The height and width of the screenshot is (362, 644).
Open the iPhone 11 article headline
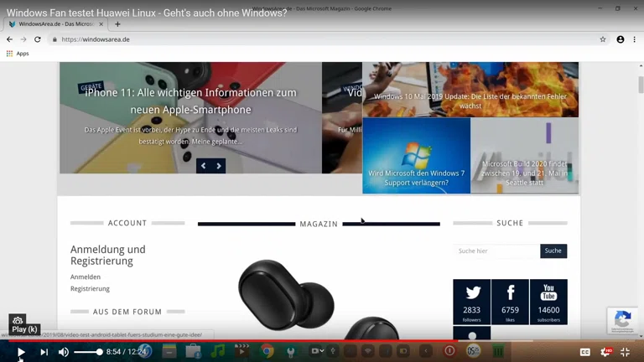(190, 101)
